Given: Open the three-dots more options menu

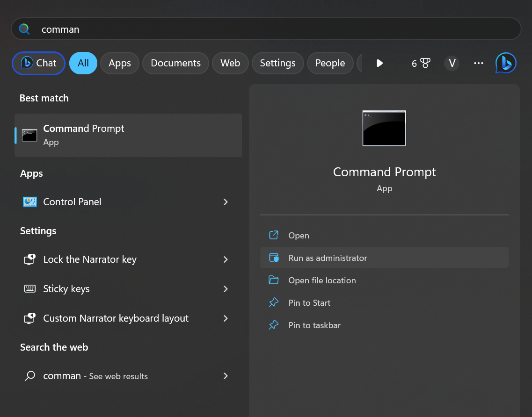Looking at the screenshot, I should coord(478,63).
